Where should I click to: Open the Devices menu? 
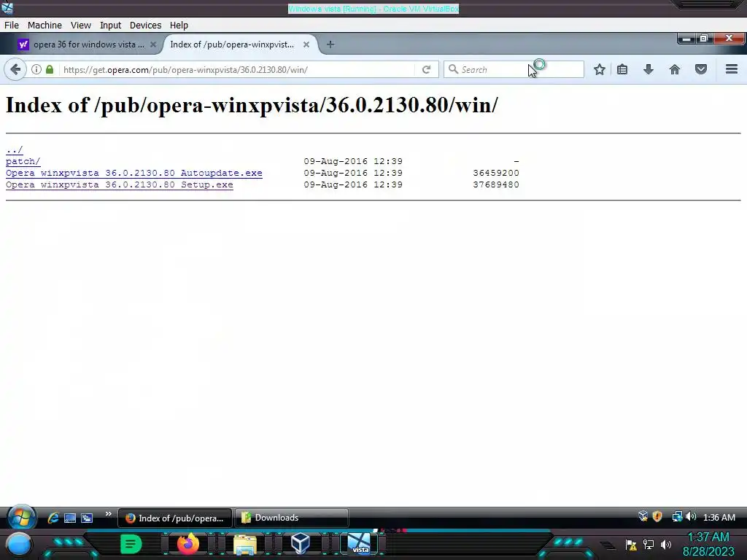click(145, 26)
